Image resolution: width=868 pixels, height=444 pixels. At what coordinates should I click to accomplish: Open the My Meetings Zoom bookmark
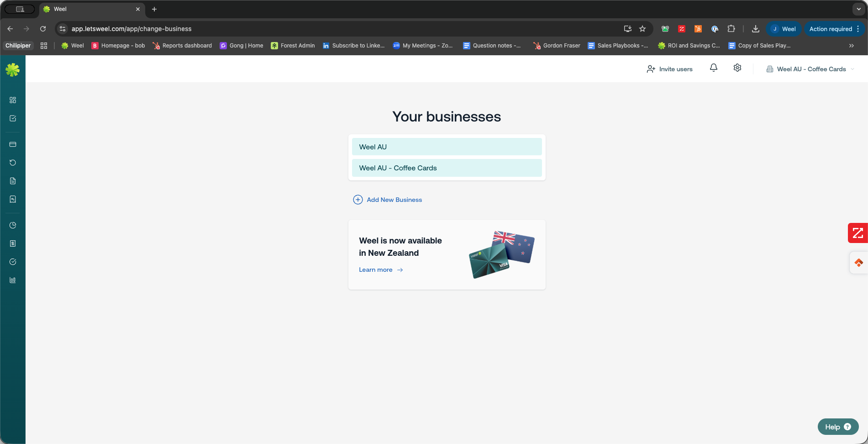tap(423, 46)
